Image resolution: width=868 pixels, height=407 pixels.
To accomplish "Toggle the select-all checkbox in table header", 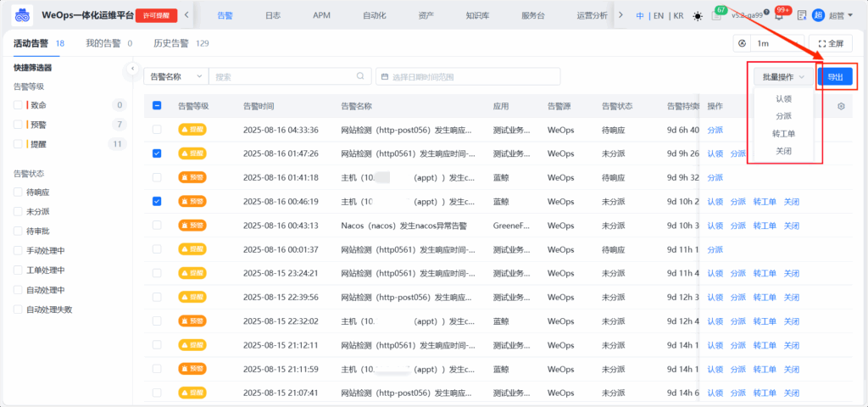I will pyautogui.click(x=157, y=106).
